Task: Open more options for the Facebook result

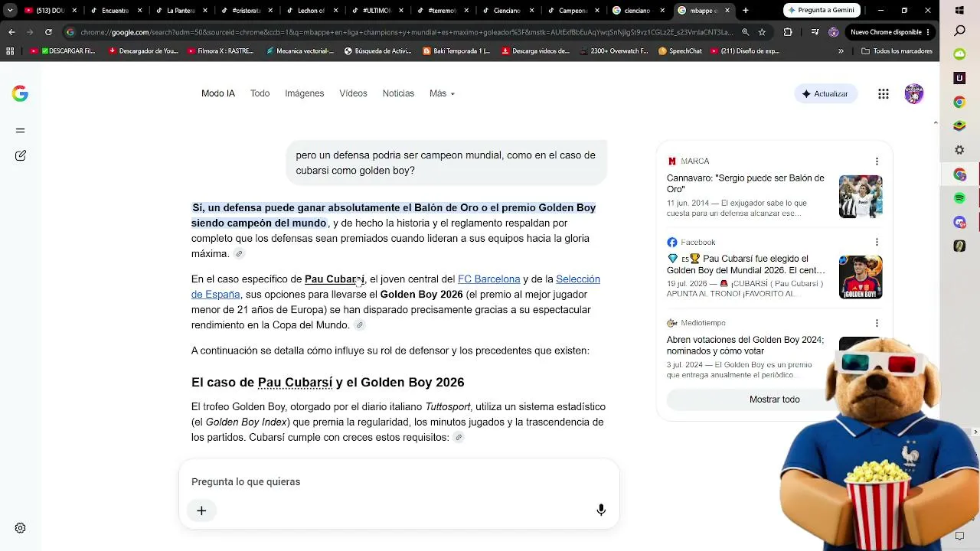Action: pyautogui.click(x=877, y=243)
